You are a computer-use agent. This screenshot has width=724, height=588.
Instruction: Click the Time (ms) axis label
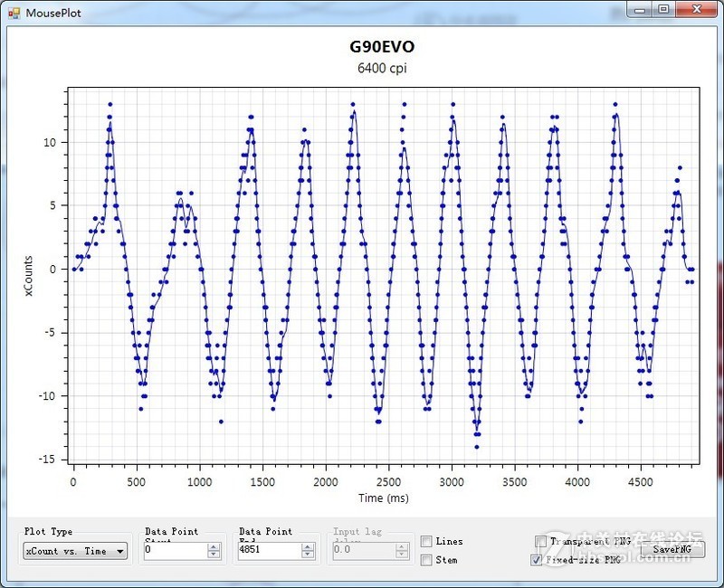coord(384,498)
